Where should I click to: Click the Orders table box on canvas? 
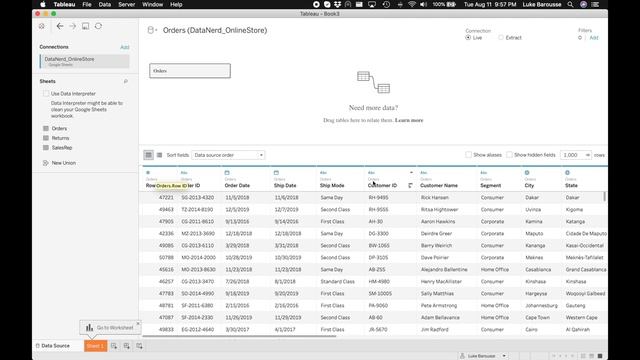pyautogui.click(x=190, y=71)
